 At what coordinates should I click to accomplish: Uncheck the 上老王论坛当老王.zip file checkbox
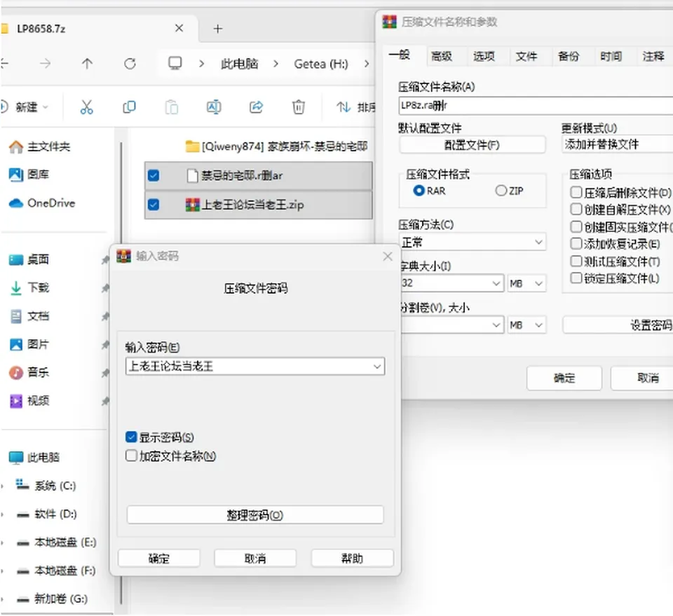tap(154, 205)
